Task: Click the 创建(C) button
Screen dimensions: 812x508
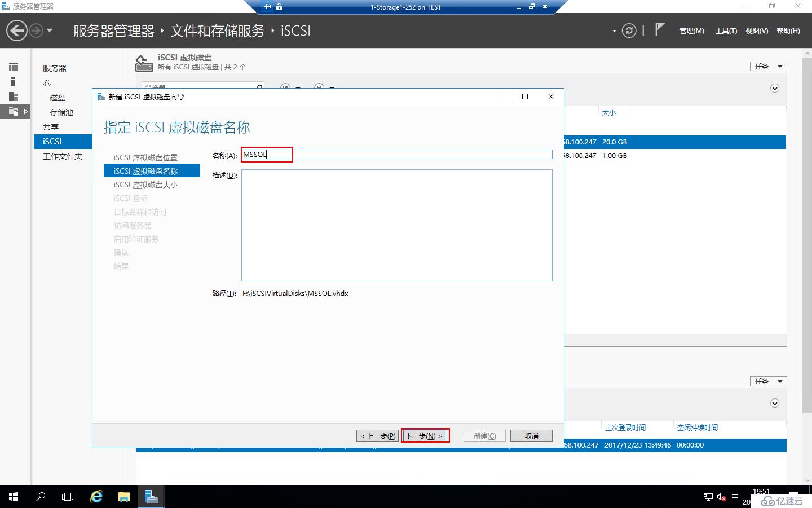Action: (484, 436)
